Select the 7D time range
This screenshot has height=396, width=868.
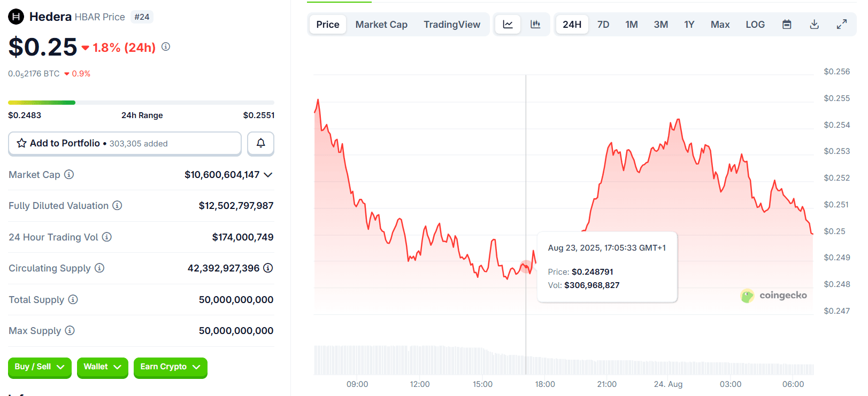pos(603,25)
